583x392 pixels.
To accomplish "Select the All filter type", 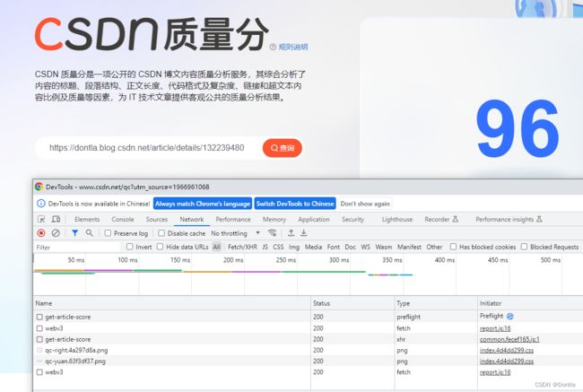I will click(x=216, y=247).
